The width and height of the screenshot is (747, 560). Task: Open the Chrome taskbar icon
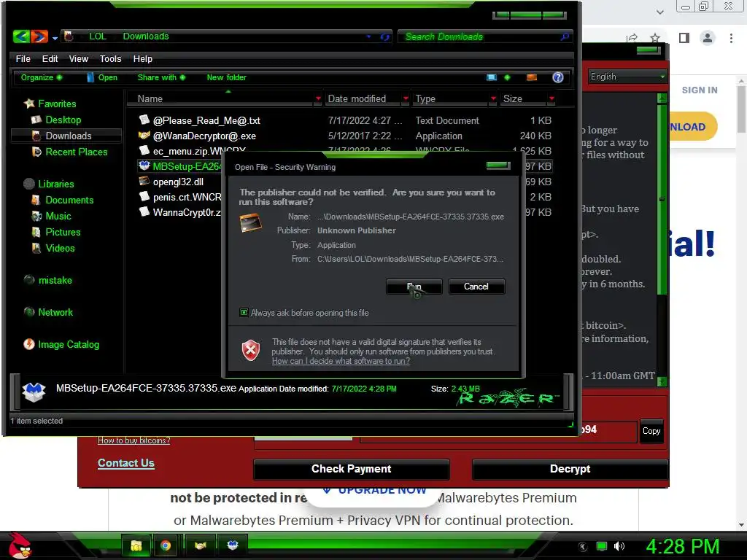(x=166, y=545)
